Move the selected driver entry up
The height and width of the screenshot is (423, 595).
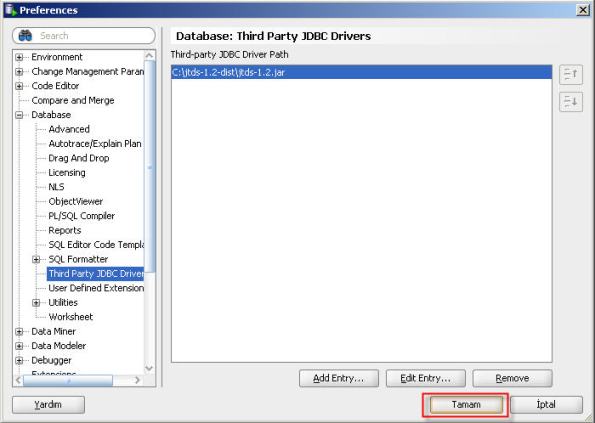(570, 74)
